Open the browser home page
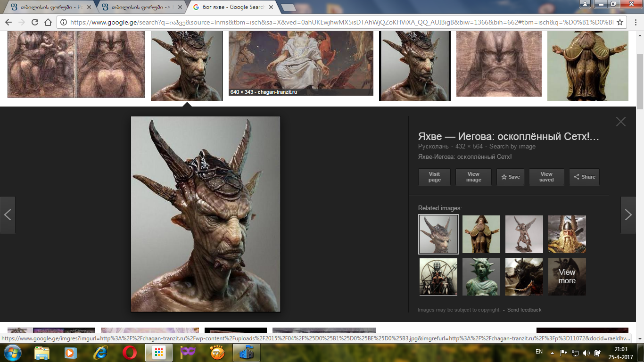 click(x=48, y=22)
